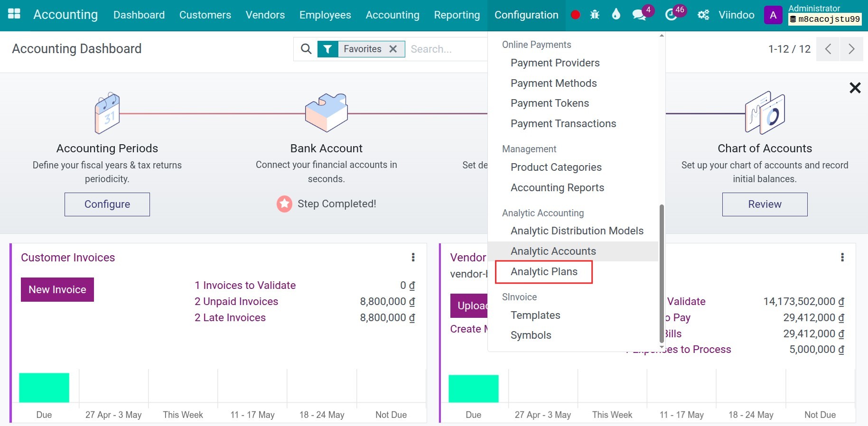Click the m8cacojstu99 database badge

[825, 19]
